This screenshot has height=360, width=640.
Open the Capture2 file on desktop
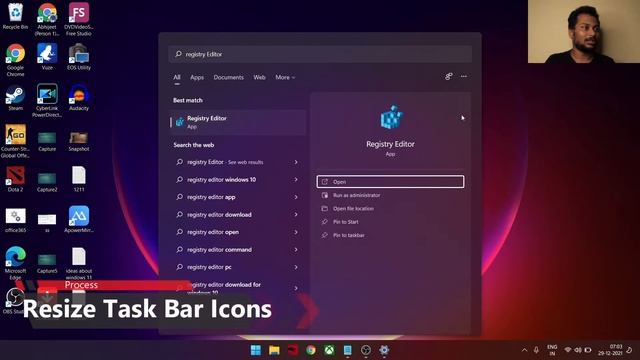[47, 182]
